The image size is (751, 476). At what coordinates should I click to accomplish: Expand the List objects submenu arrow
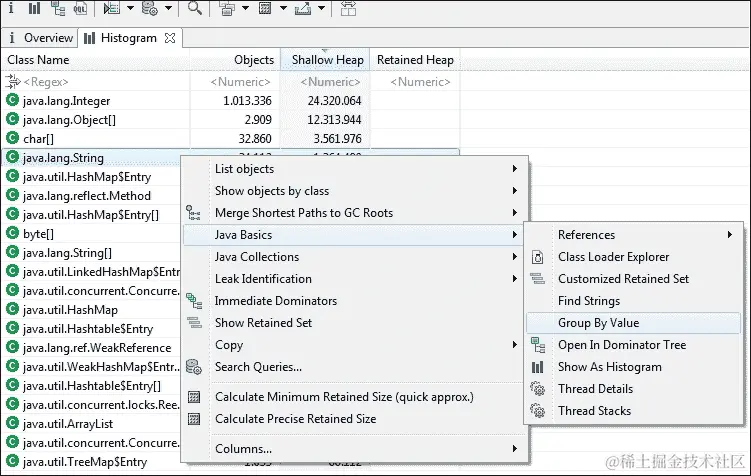tap(514, 169)
